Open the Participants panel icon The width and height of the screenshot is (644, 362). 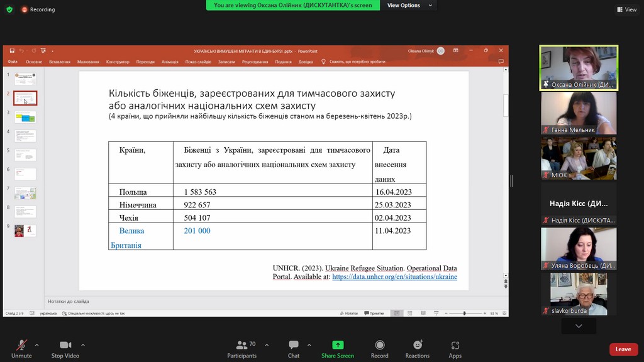241,345
